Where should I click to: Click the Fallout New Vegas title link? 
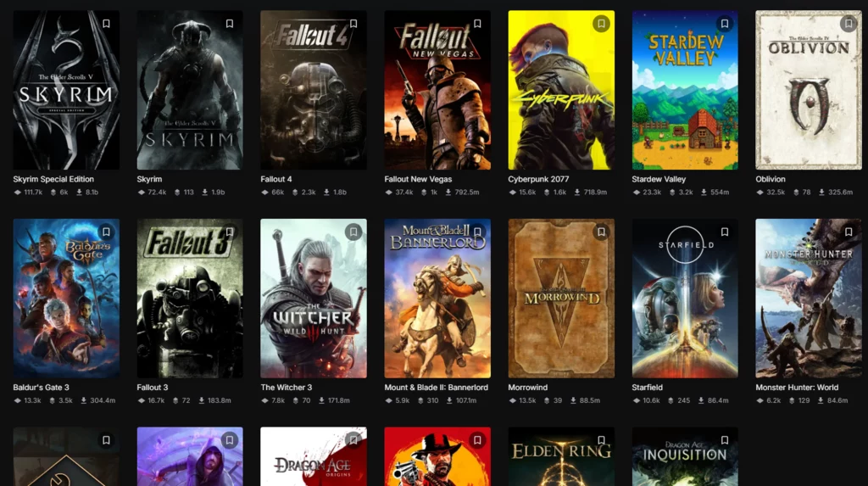coord(418,179)
